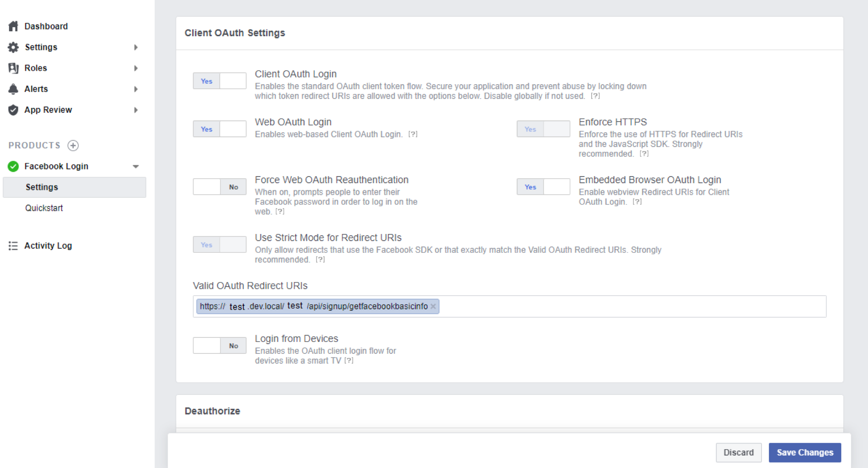The height and width of the screenshot is (468, 868).
Task: Toggle the Web OAuth Login switch
Action: [x=219, y=129]
